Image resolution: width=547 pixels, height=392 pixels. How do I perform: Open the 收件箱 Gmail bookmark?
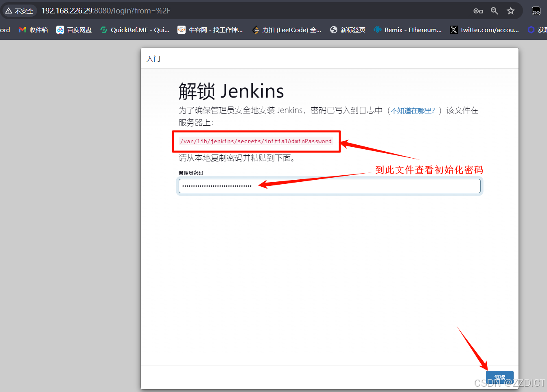(x=33, y=30)
